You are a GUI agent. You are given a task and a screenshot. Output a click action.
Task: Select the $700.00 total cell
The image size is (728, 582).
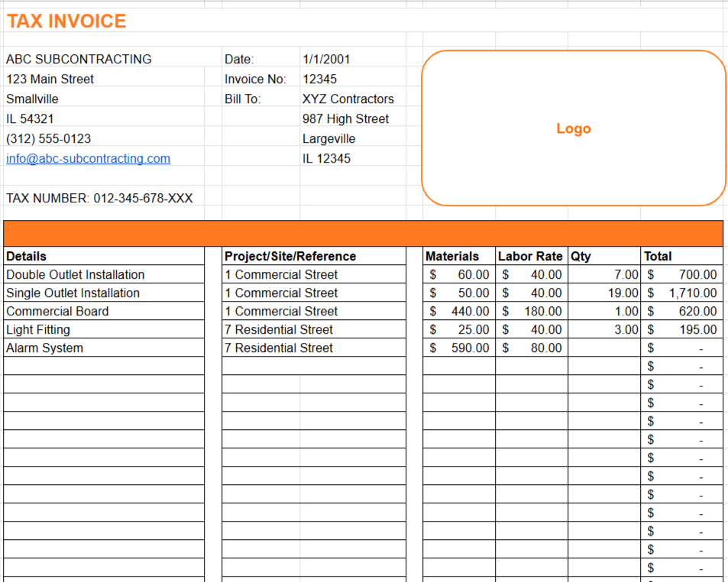[682, 274]
